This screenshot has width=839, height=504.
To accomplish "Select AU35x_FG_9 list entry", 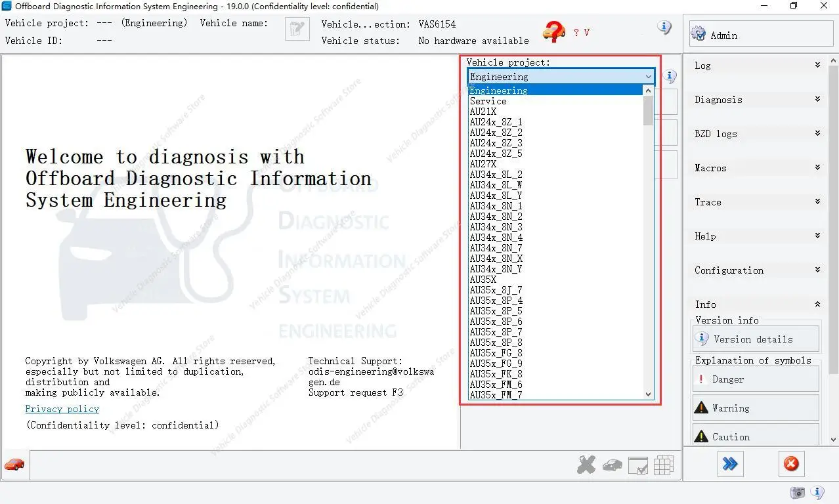I will pos(555,364).
